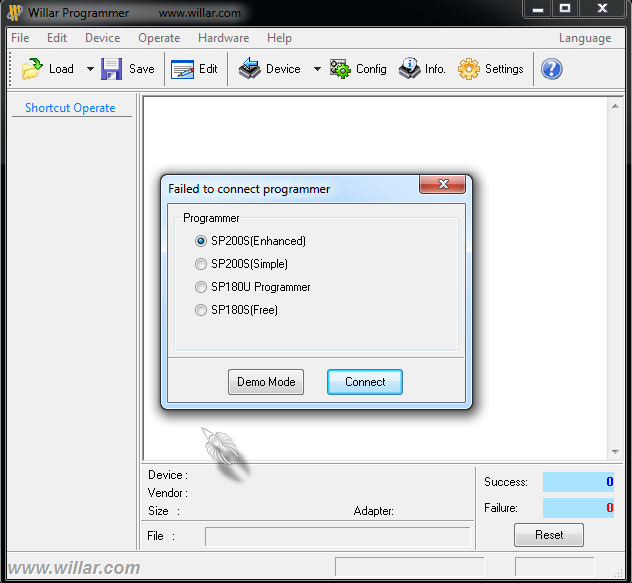Click the Shortcut Operate panel header

pyautogui.click(x=70, y=108)
